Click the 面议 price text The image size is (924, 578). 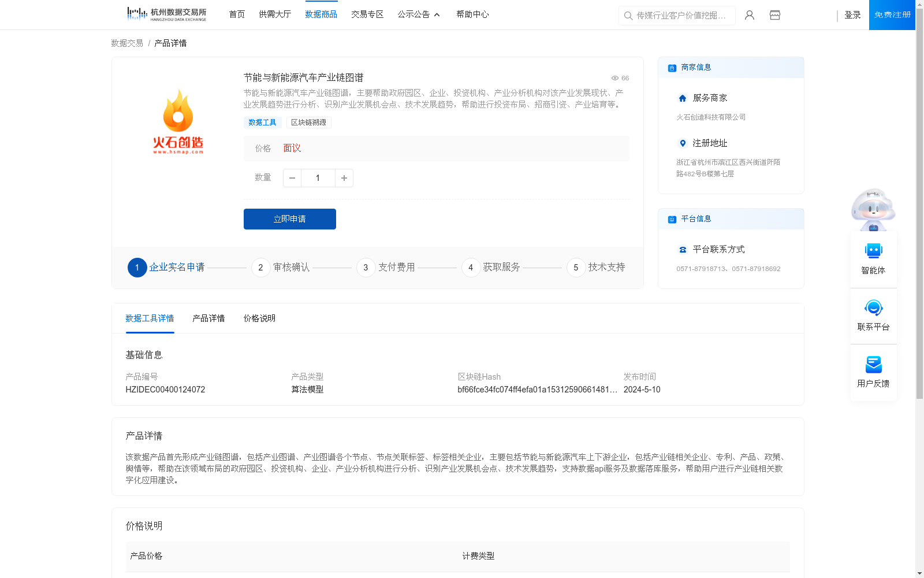[292, 149]
